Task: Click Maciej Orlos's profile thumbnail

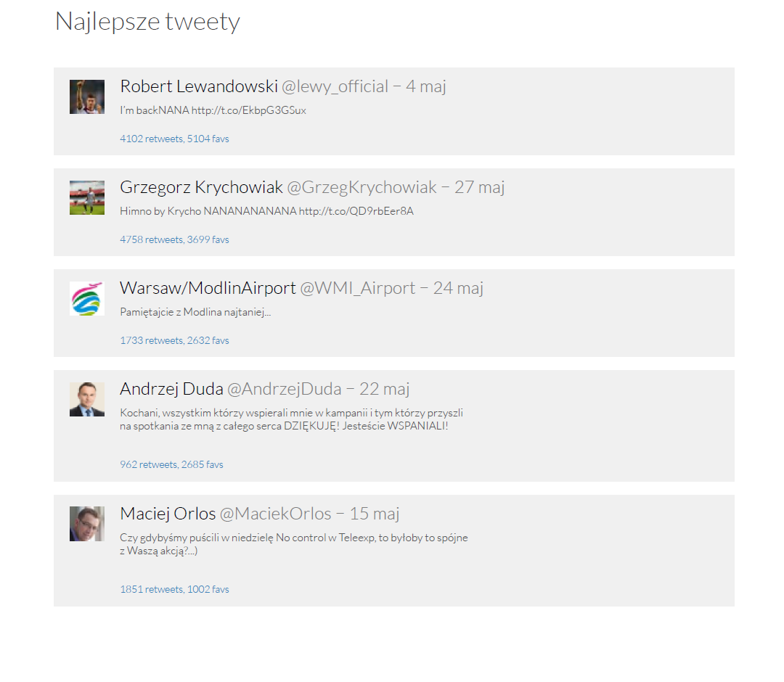Action: point(86,523)
